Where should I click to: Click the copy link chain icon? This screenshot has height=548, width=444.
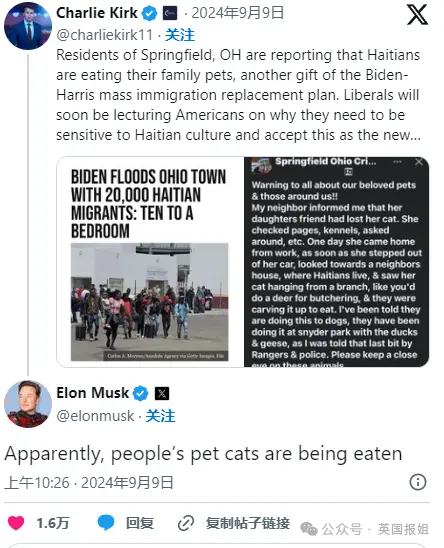point(186,523)
